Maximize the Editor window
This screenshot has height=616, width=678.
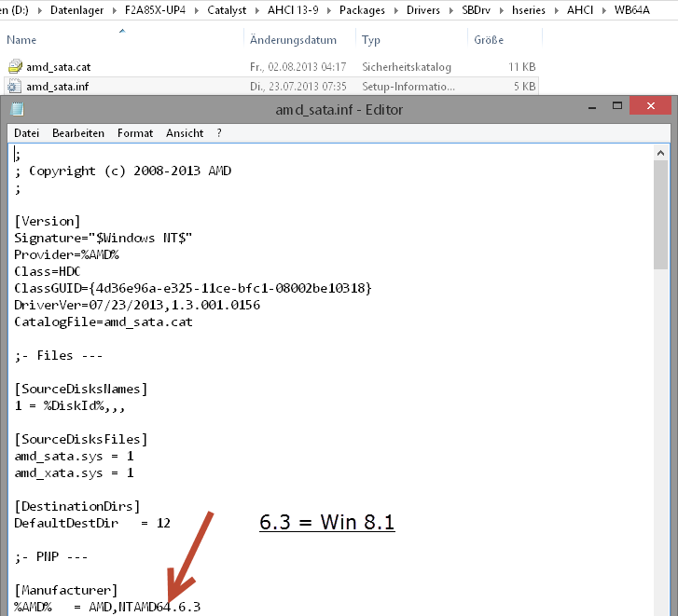[617, 106]
